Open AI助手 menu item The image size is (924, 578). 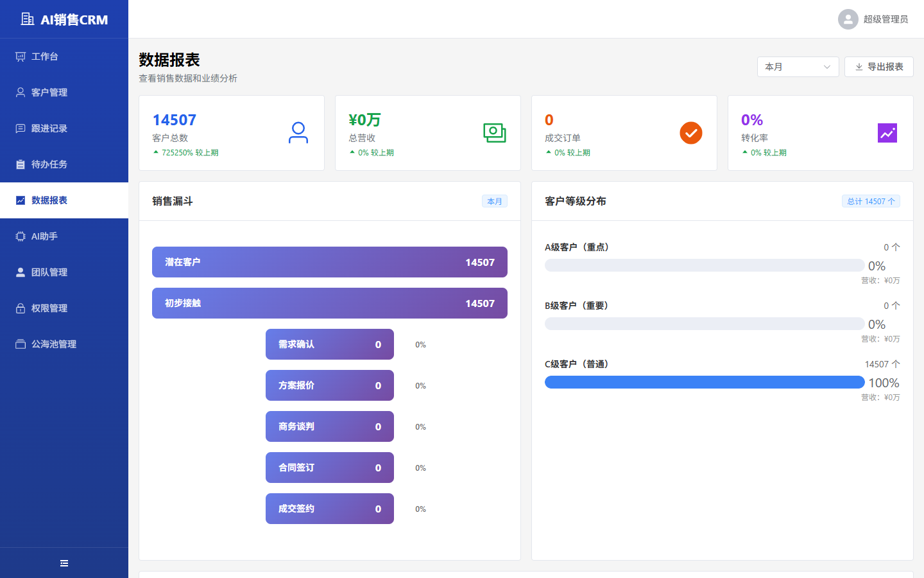[64, 236]
